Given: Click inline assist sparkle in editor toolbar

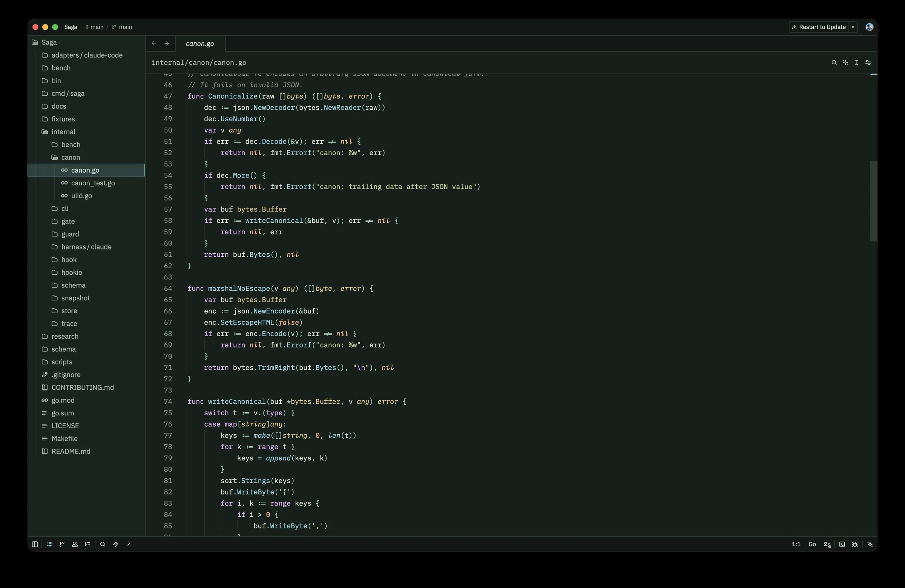Looking at the screenshot, I should point(845,62).
